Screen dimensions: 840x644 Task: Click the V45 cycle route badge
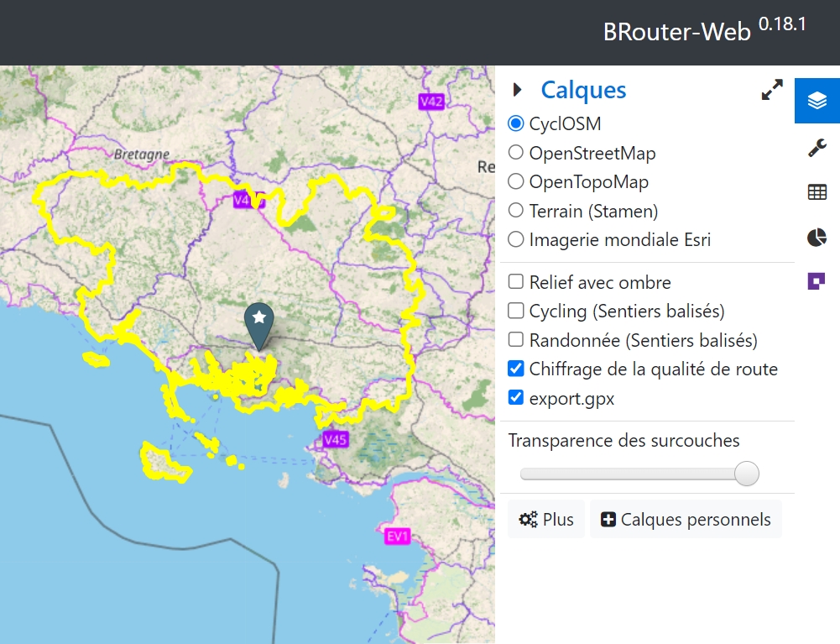coord(336,439)
